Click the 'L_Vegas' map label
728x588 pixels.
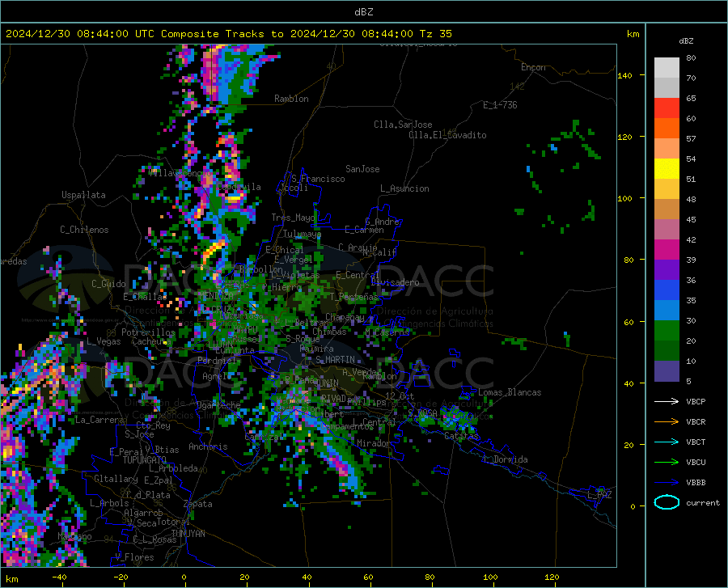pyautogui.click(x=104, y=341)
